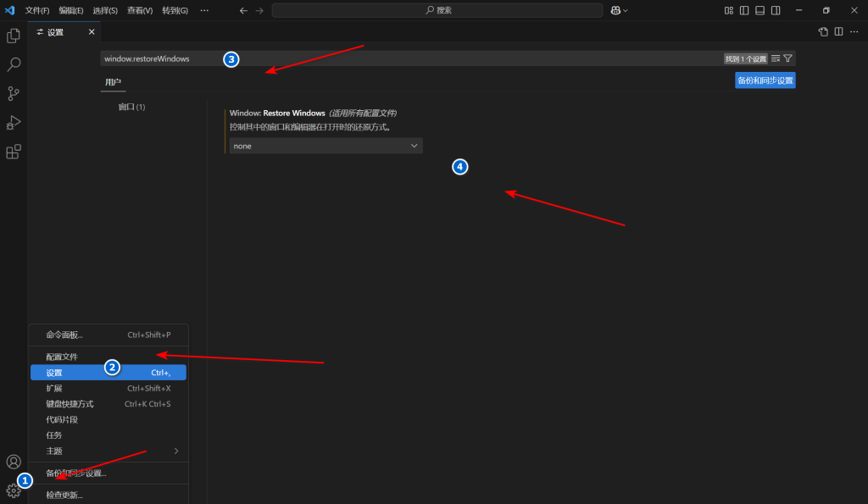
Task: Open the 编辑(E) menu
Action: click(71, 10)
